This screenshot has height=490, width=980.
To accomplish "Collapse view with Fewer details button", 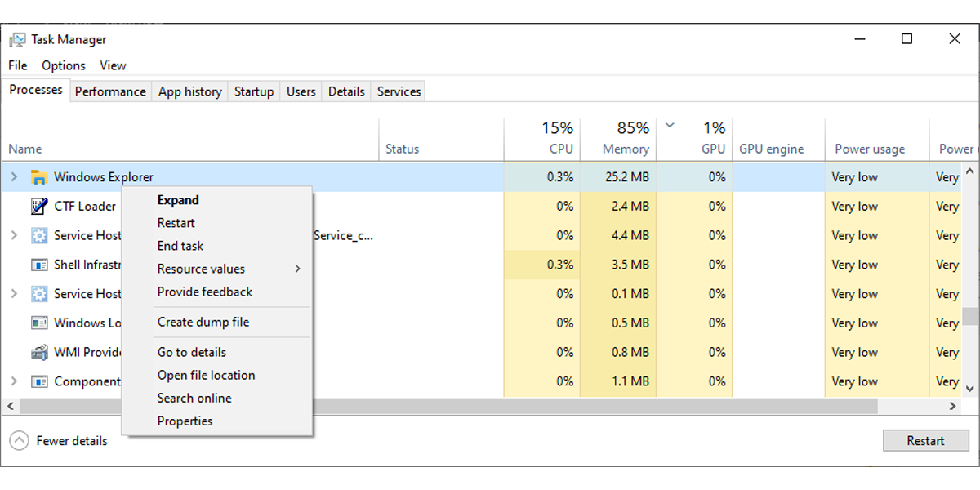I will (x=59, y=441).
